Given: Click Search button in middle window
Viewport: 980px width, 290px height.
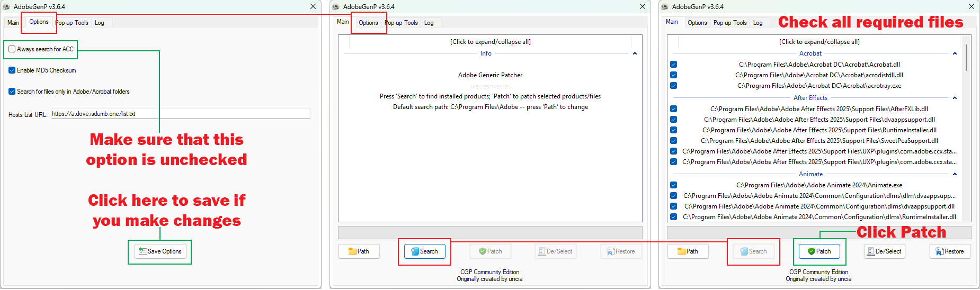Looking at the screenshot, I should [x=425, y=251].
